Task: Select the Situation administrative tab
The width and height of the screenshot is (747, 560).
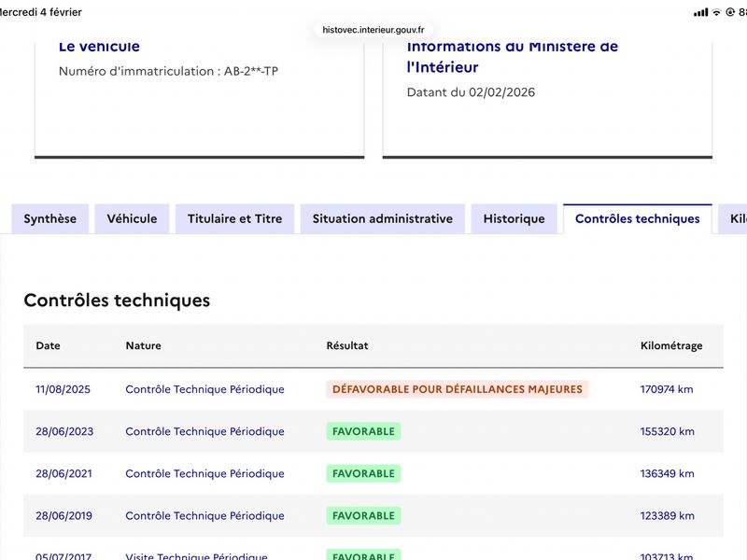Action: (x=383, y=218)
